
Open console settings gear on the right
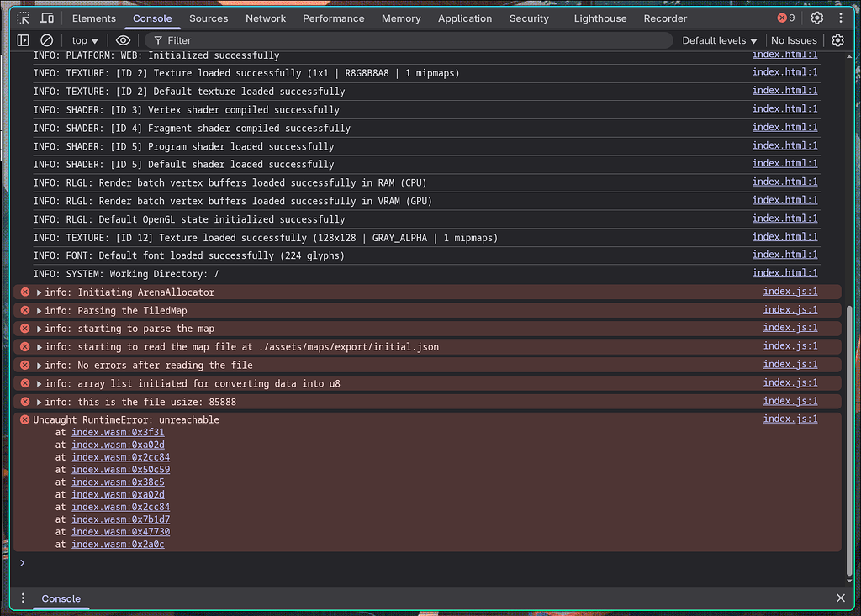pyautogui.click(x=837, y=39)
